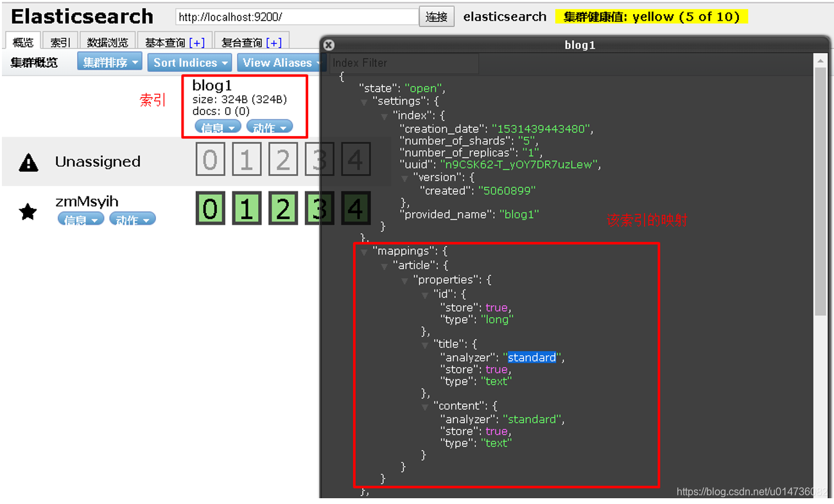The width and height of the screenshot is (834, 504).
Task: Focus the http://localhost:9200/ address field
Action: [297, 17]
